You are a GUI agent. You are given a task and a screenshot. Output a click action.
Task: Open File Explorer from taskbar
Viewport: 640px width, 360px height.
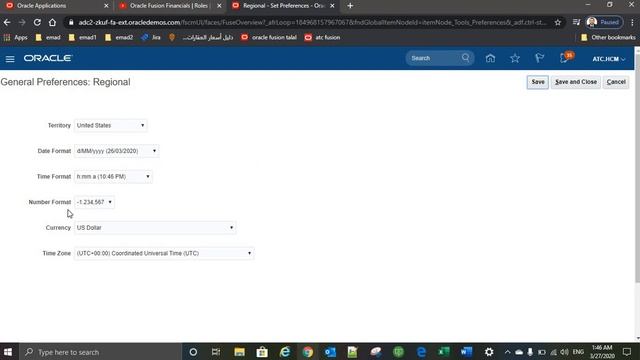pos(239,352)
